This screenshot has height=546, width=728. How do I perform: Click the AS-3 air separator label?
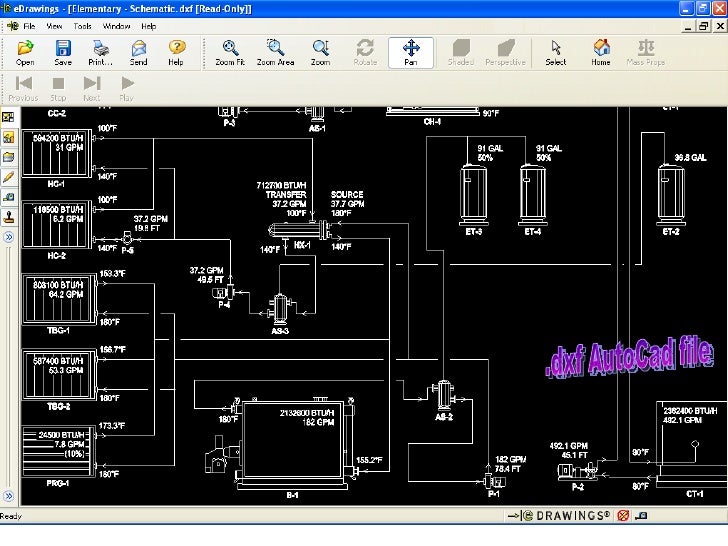pos(280,331)
